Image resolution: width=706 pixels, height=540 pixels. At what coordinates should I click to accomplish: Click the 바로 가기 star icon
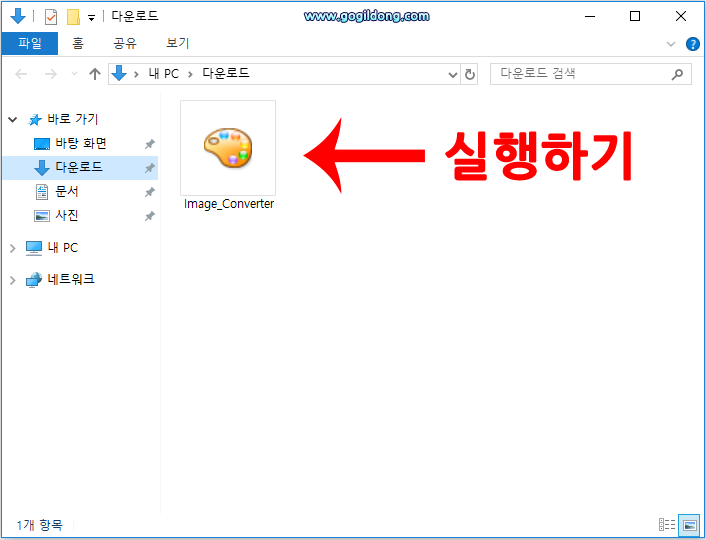click(x=35, y=119)
